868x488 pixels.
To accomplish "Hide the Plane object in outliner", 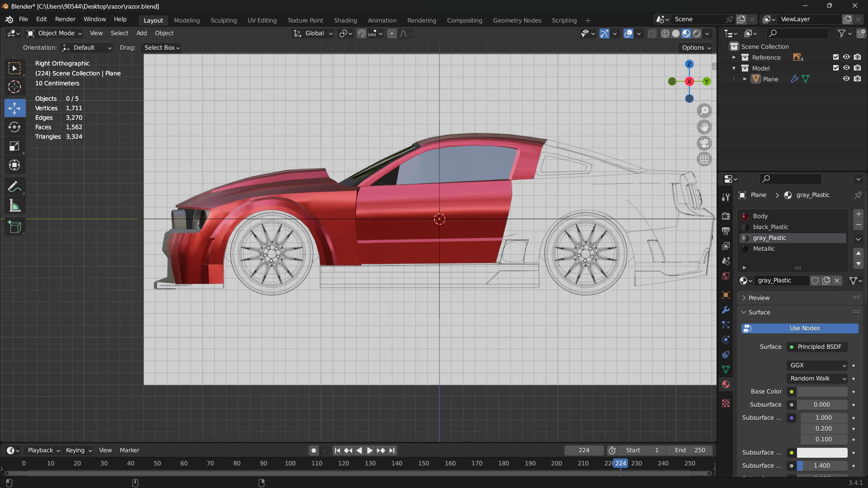I will click(x=846, y=79).
